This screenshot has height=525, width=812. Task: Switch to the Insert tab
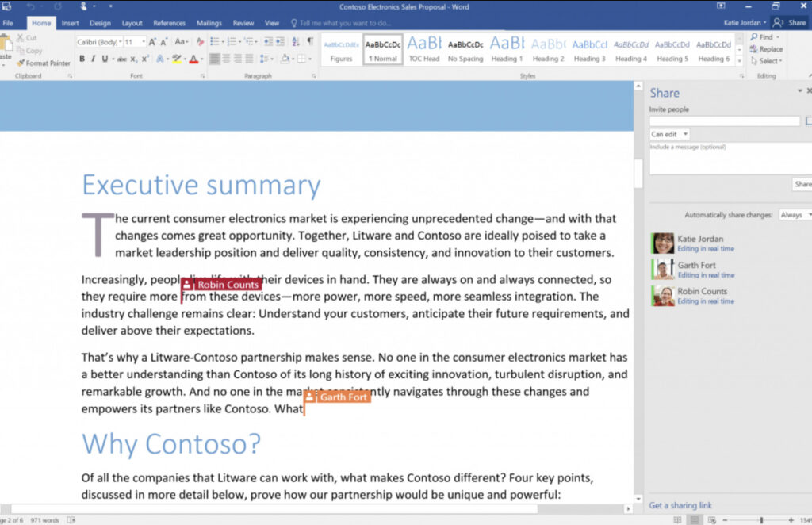click(70, 23)
